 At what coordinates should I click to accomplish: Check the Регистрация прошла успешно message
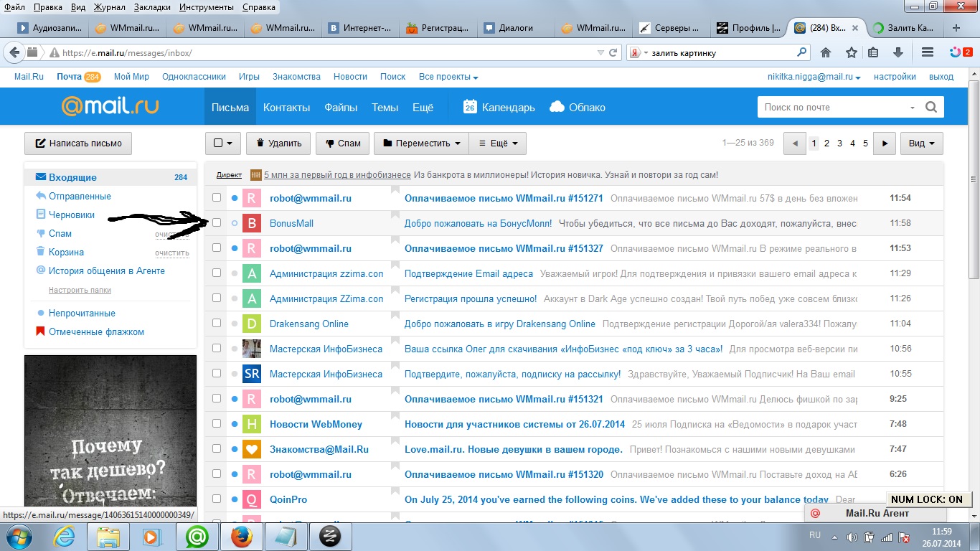(217, 298)
